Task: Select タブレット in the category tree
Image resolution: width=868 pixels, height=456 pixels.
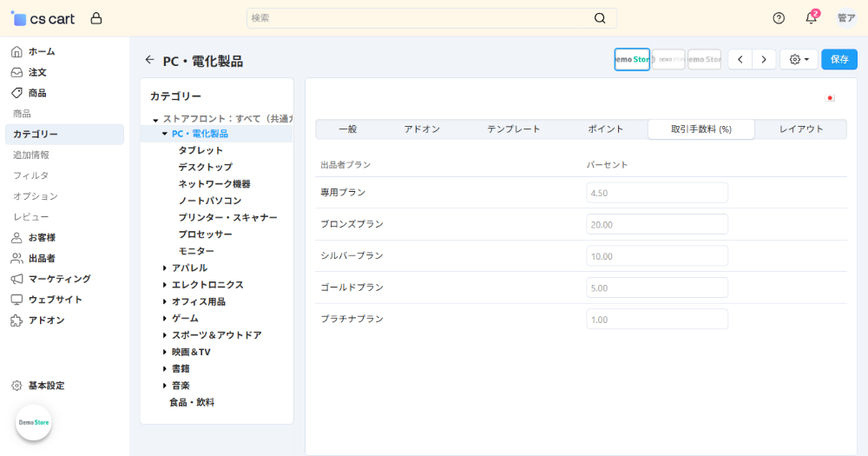Action: coord(201,151)
